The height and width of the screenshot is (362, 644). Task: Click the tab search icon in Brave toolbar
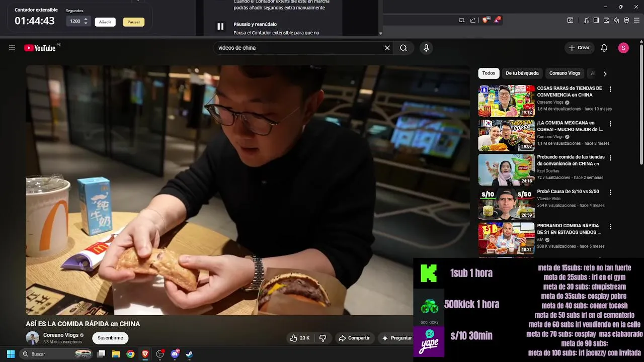pyautogui.click(x=570, y=20)
